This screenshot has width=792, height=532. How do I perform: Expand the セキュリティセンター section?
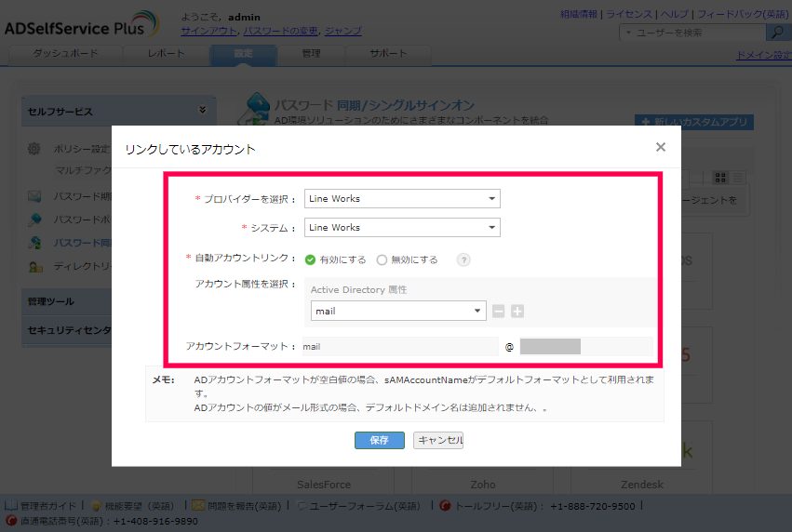click(67, 330)
